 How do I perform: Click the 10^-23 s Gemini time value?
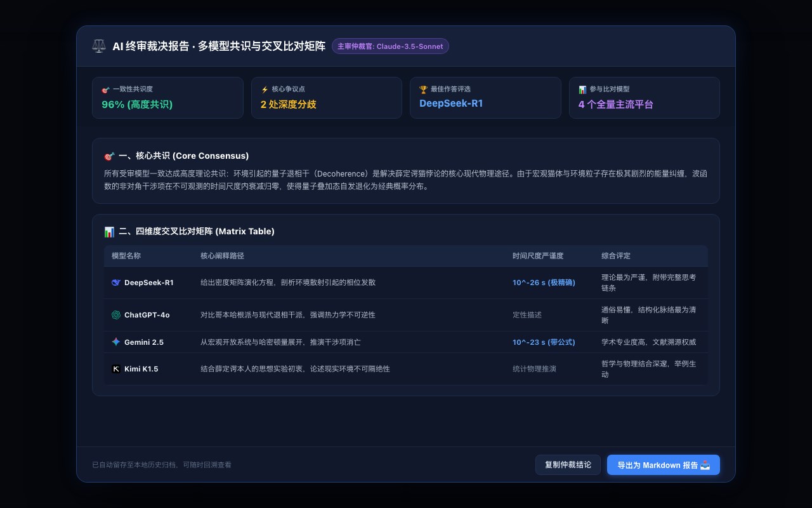point(544,342)
